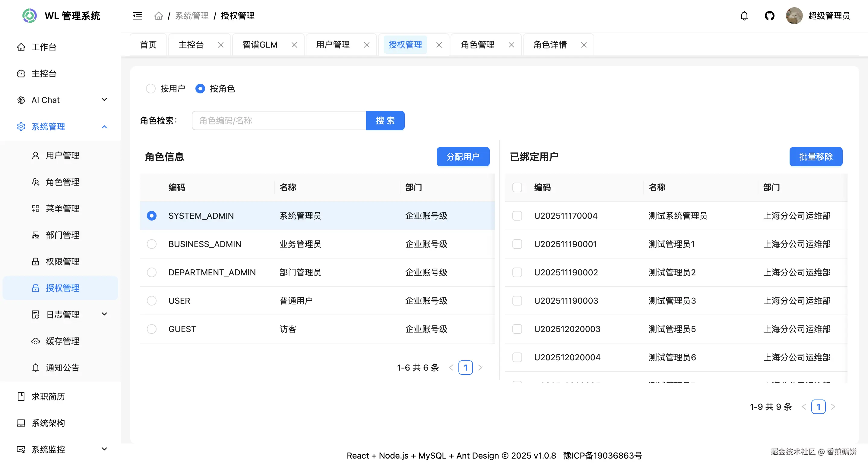
Task: Click the 分配用户 button
Action: coord(463,157)
